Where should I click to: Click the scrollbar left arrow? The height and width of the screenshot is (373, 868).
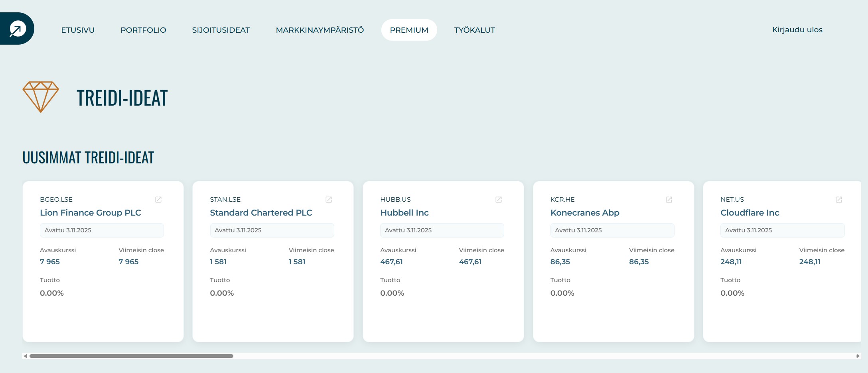coord(26,356)
